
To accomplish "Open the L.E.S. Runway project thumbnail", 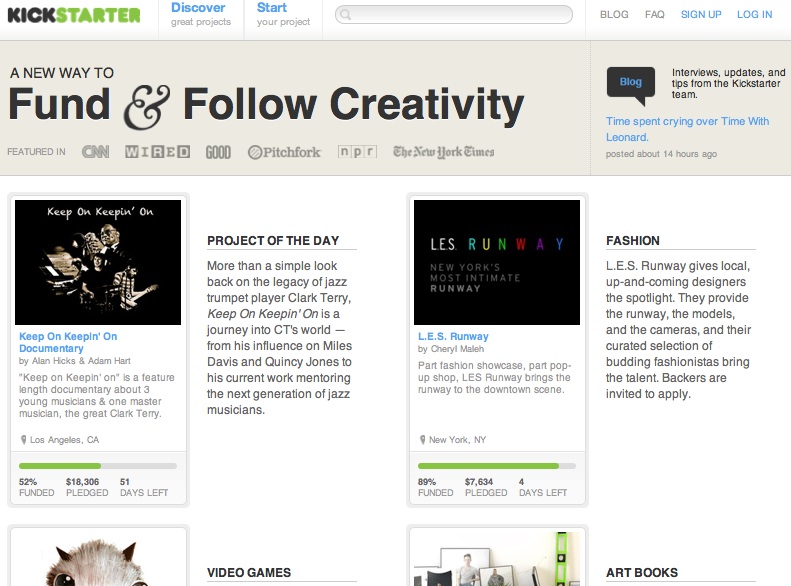I will pyautogui.click(x=497, y=262).
